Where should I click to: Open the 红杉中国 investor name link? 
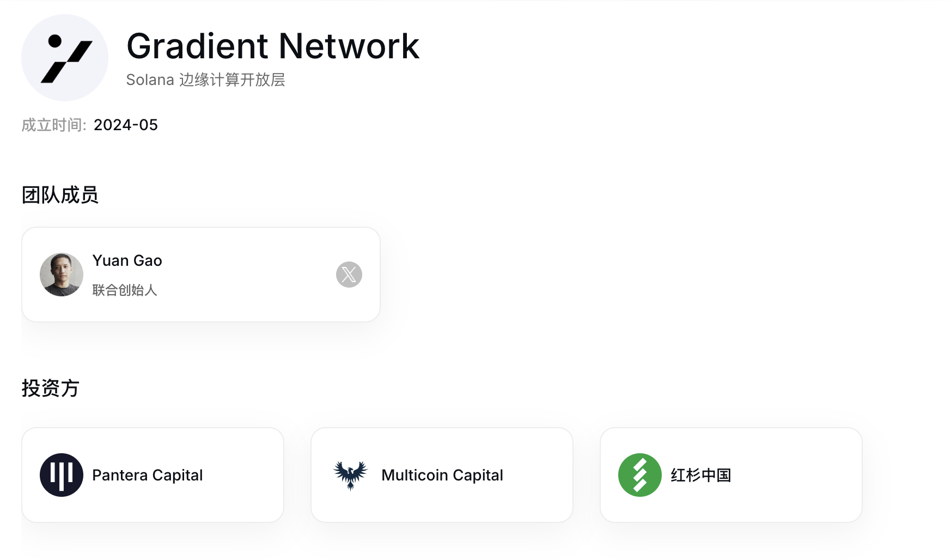click(x=701, y=475)
